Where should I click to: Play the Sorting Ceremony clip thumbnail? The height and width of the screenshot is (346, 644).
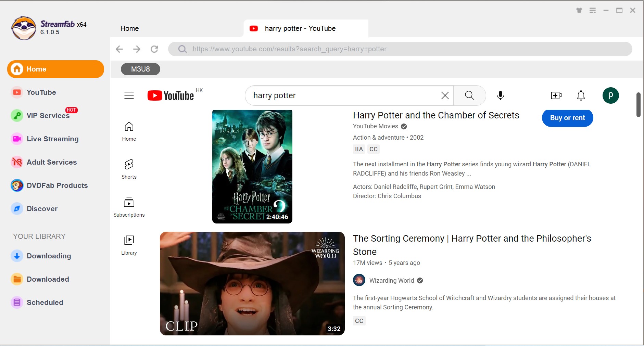pyautogui.click(x=252, y=283)
